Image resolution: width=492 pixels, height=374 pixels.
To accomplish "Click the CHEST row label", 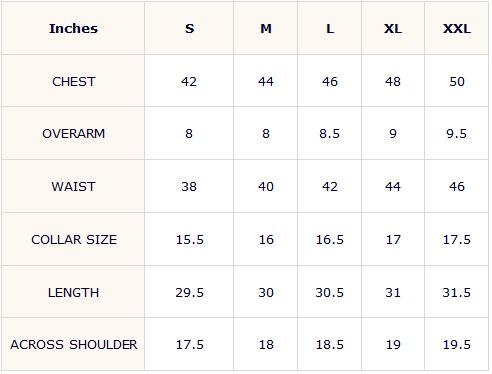I will click(73, 81).
